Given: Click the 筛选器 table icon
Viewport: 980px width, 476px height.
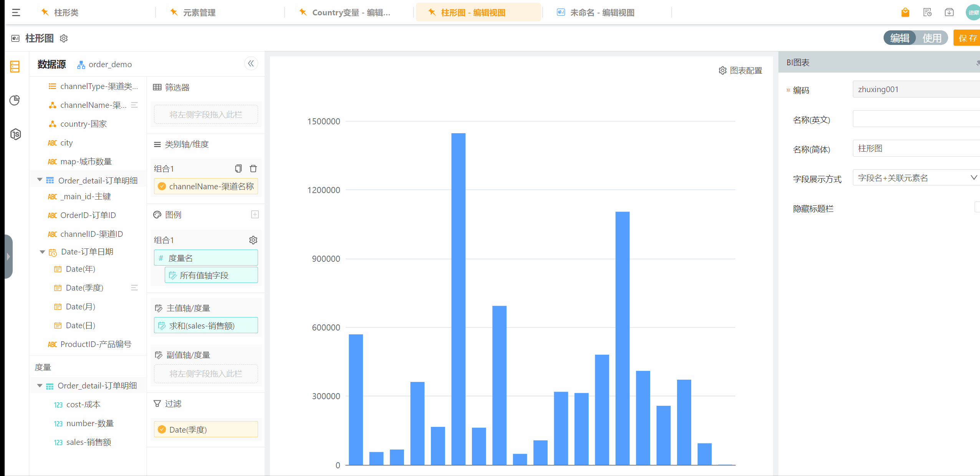Looking at the screenshot, I should coord(157,87).
